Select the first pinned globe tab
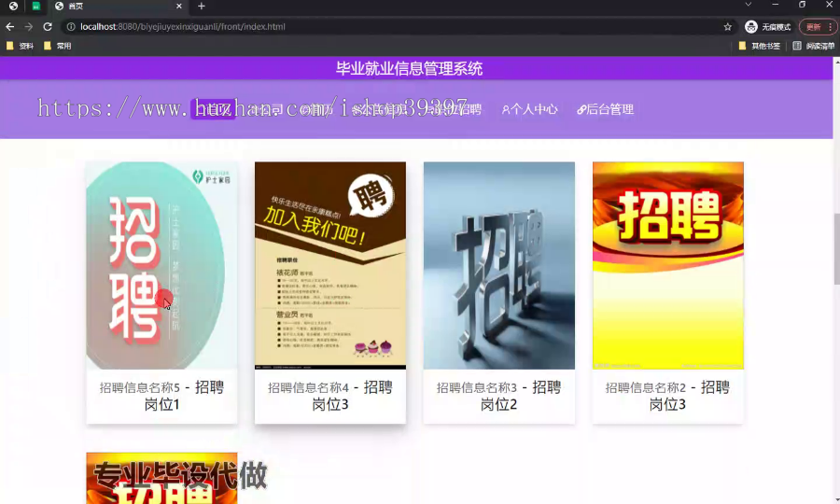The height and width of the screenshot is (504, 840). (x=13, y=7)
